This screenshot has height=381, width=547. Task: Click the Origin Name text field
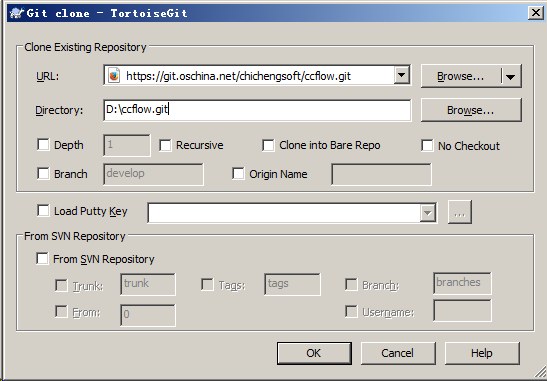coord(381,174)
